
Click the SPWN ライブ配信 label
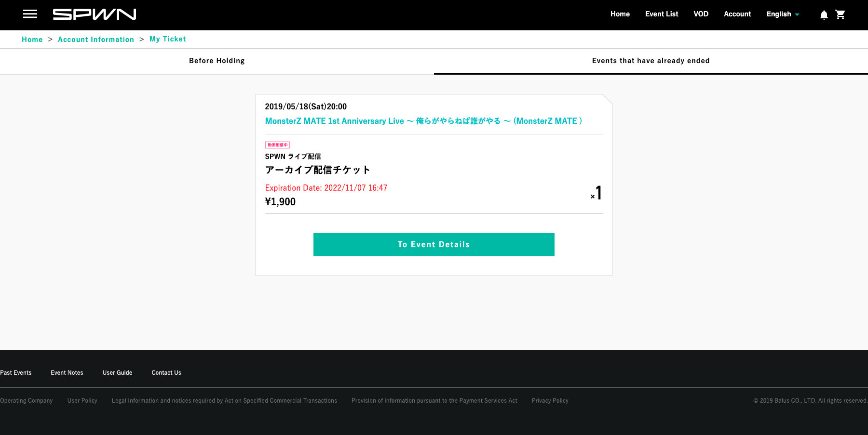click(x=293, y=157)
